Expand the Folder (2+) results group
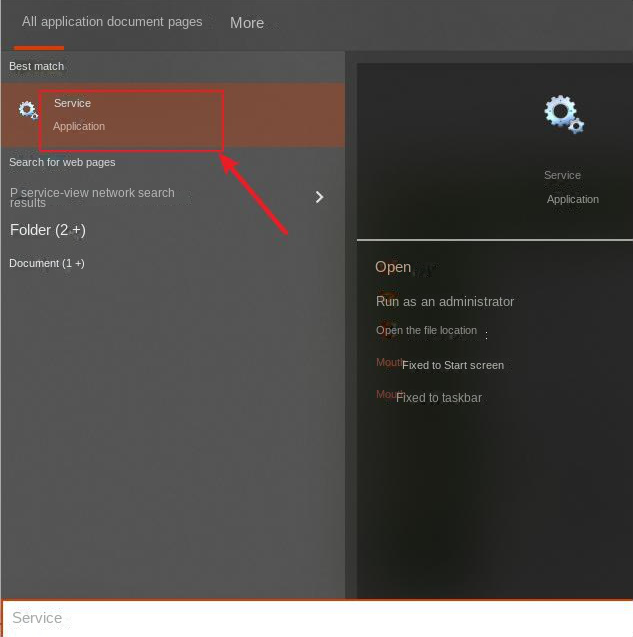This screenshot has width=633, height=637. coord(48,230)
